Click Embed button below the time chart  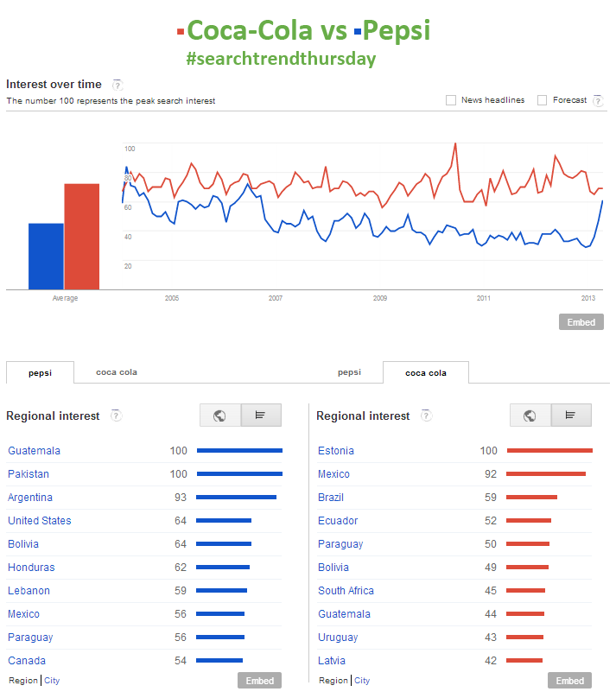tap(581, 322)
